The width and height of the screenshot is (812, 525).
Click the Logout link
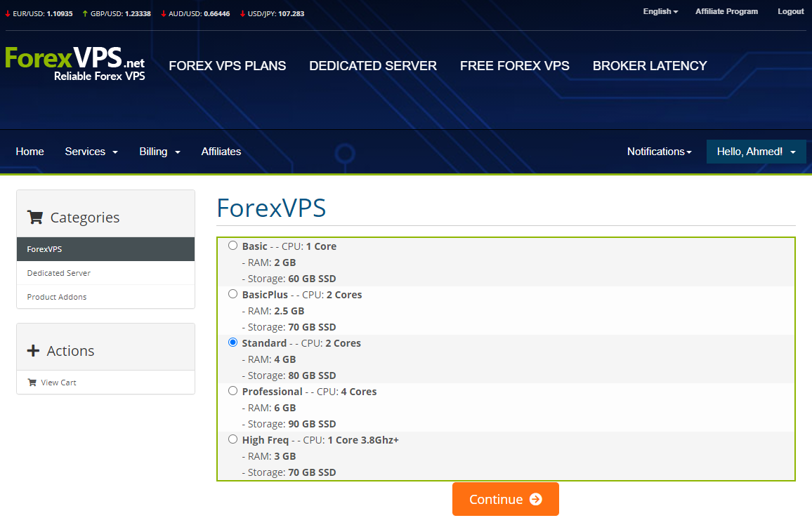pyautogui.click(x=791, y=11)
